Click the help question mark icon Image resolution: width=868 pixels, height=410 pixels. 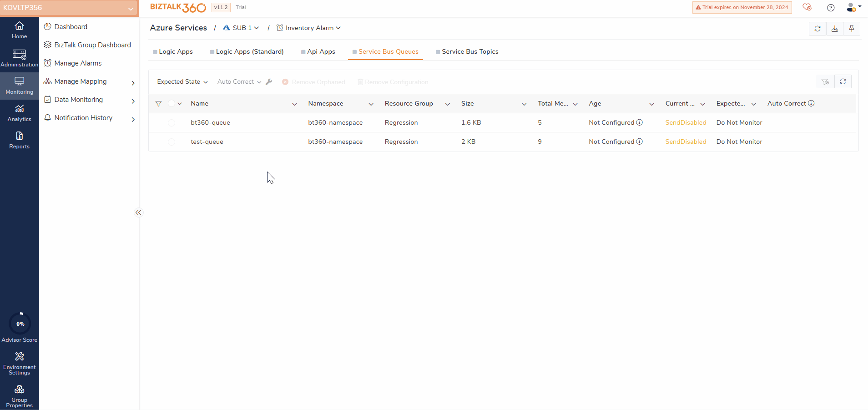click(x=831, y=7)
